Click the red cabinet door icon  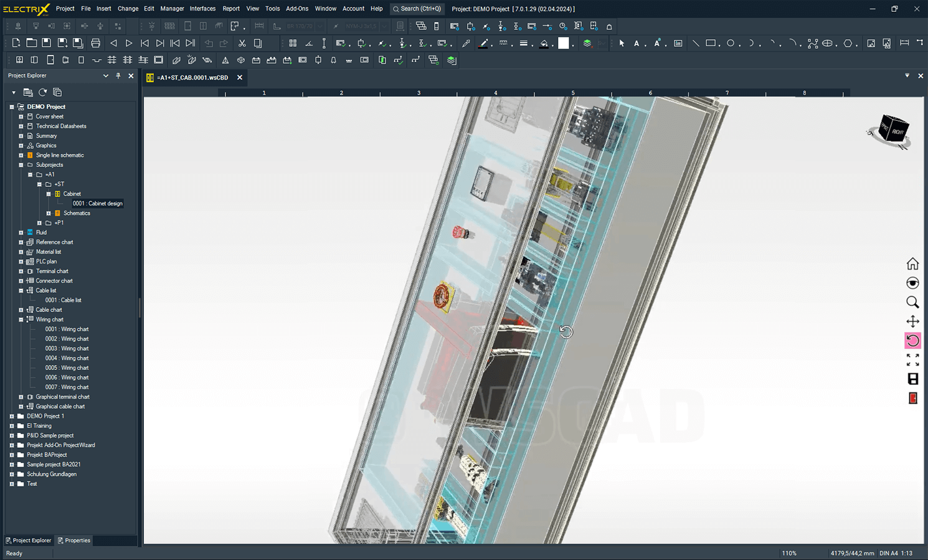912,399
